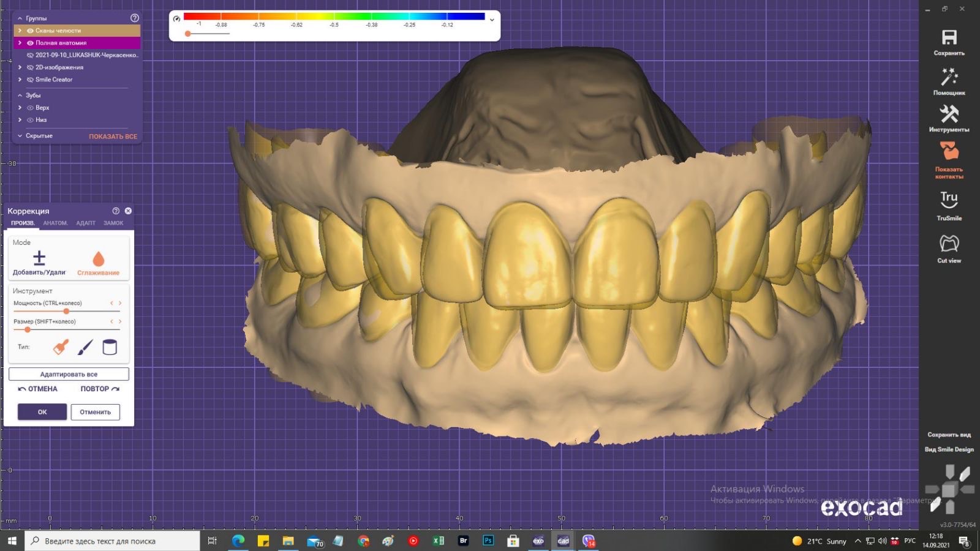Switch to the АНАТОМ. tab
980x551 pixels.
click(x=55, y=223)
